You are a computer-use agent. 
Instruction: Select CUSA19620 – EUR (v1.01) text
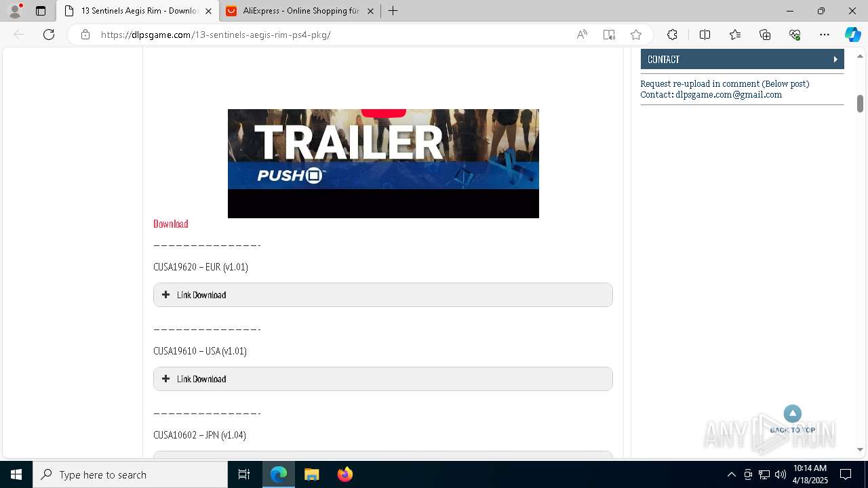click(x=201, y=267)
